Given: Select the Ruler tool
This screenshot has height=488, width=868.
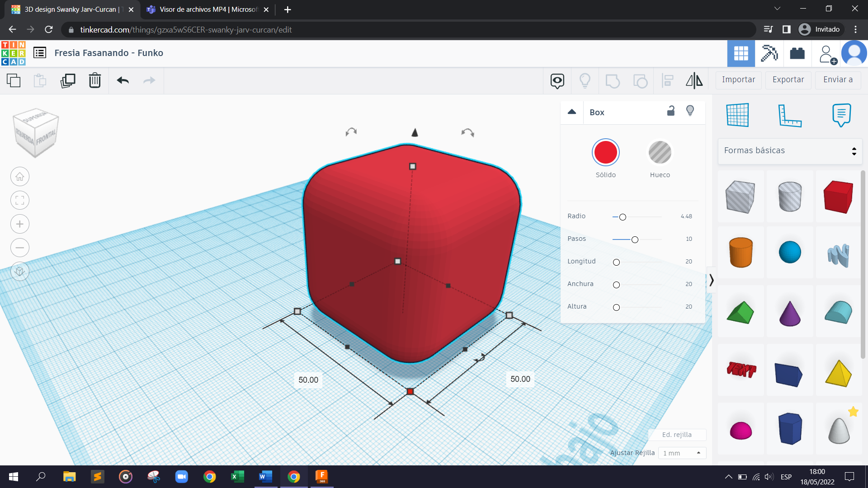Looking at the screenshot, I should tap(789, 115).
